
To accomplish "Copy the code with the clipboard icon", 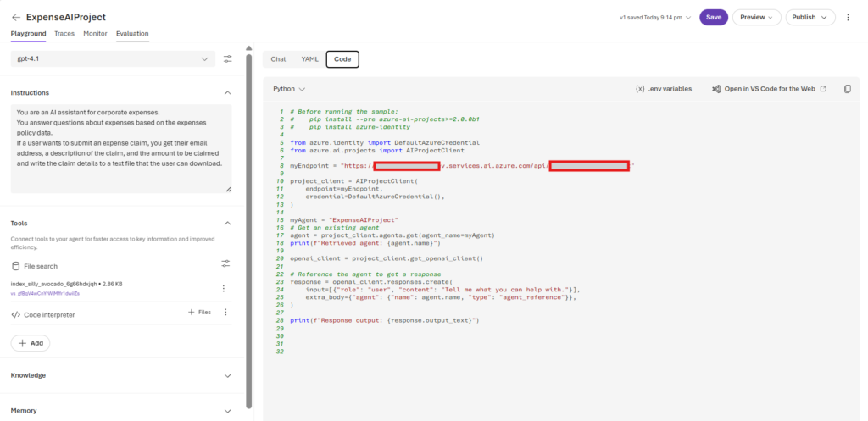I will tap(847, 89).
